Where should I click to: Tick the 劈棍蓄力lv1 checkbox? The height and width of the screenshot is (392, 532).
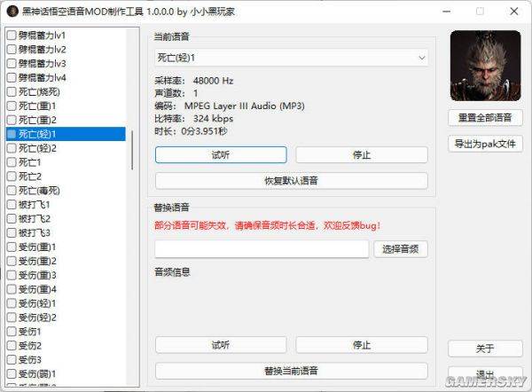[x=12, y=35]
